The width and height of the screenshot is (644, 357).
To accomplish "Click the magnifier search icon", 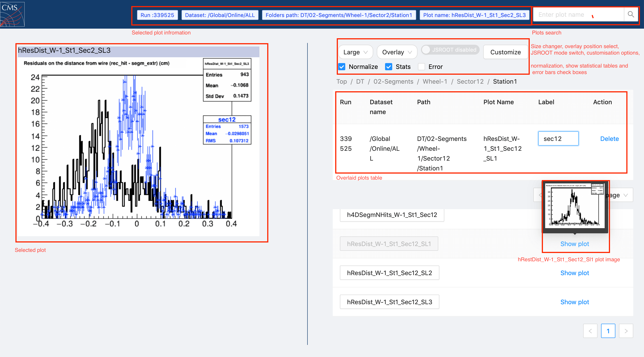I will click(631, 15).
